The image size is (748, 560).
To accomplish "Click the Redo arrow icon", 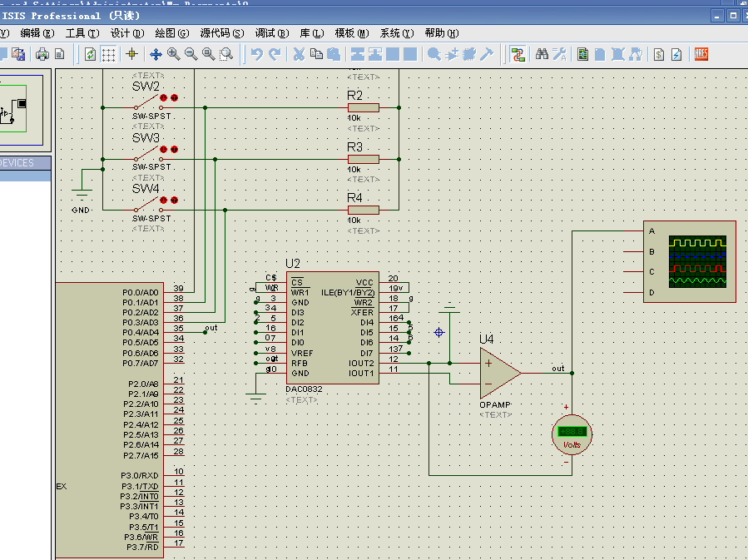I will click(275, 54).
